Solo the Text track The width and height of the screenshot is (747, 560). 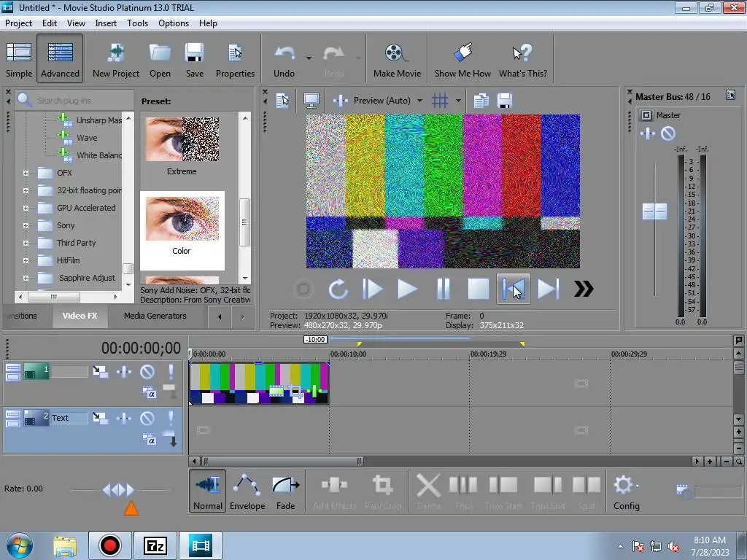(x=171, y=418)
